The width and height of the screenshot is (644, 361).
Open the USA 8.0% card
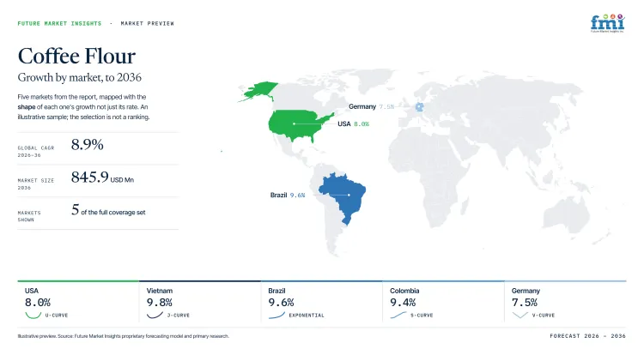(78, 304)
